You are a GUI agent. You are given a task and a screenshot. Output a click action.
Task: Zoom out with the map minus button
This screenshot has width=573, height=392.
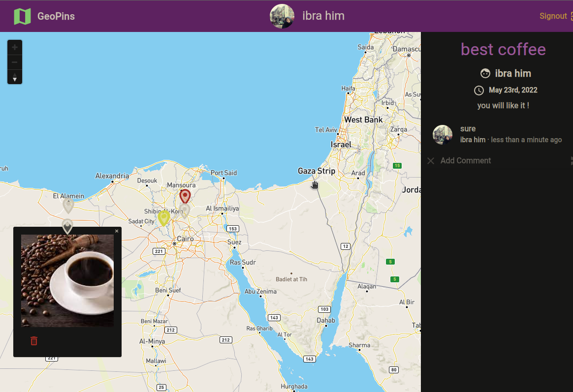pyautogui.click(x=15, y=62)
